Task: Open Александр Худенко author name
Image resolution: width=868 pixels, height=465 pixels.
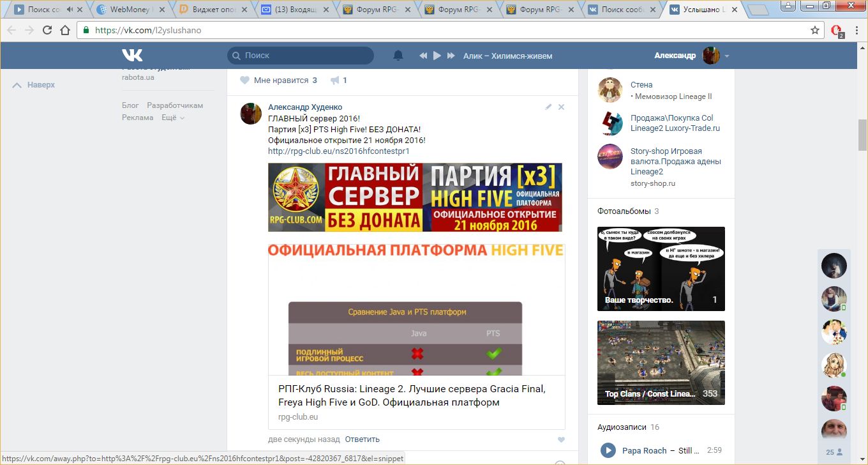Action: tap(305, 107)
